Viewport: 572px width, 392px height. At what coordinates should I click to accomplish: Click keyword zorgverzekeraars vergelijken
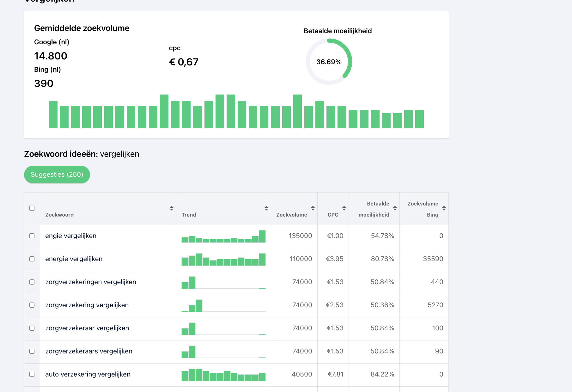[89, 351]
